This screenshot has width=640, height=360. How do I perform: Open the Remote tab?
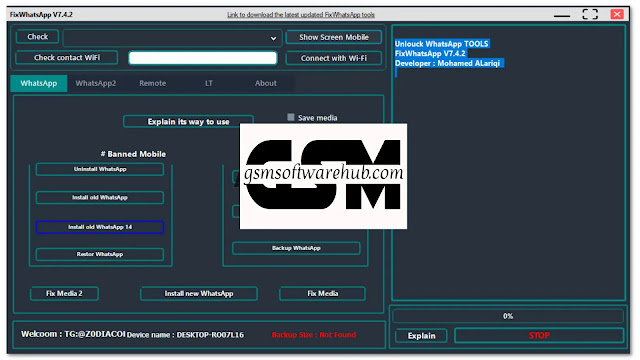(152, 83)
